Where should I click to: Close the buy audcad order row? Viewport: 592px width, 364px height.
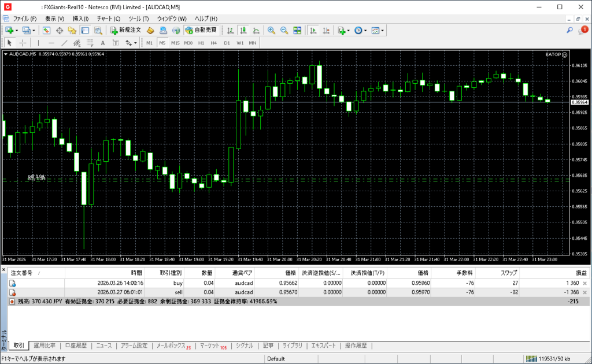584,283
